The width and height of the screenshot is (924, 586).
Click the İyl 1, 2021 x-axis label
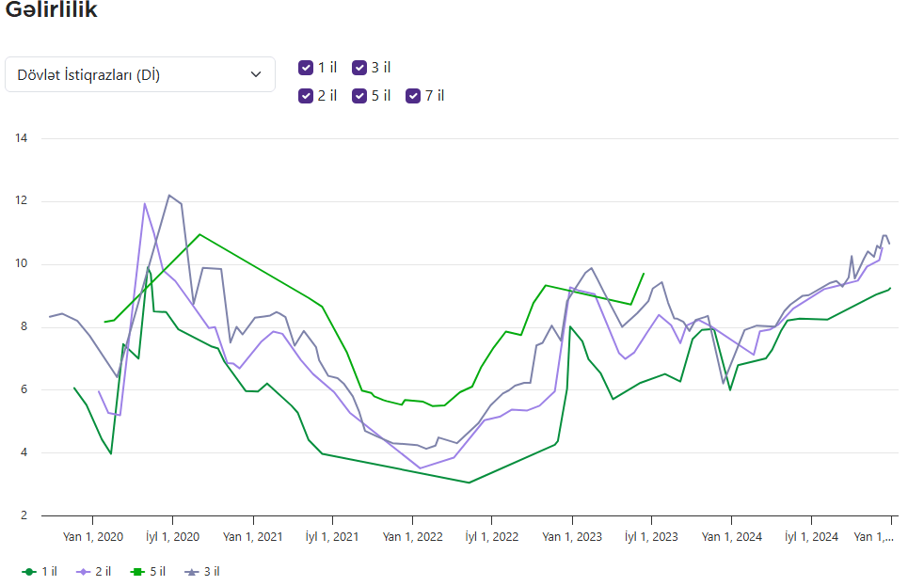pyautogui.click(x=332, y=537)
